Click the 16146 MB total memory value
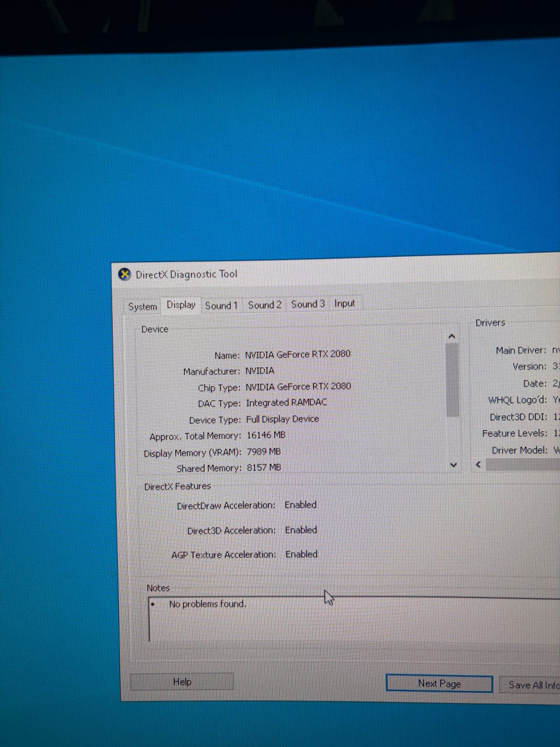560x747 pixels. [266, 435]
